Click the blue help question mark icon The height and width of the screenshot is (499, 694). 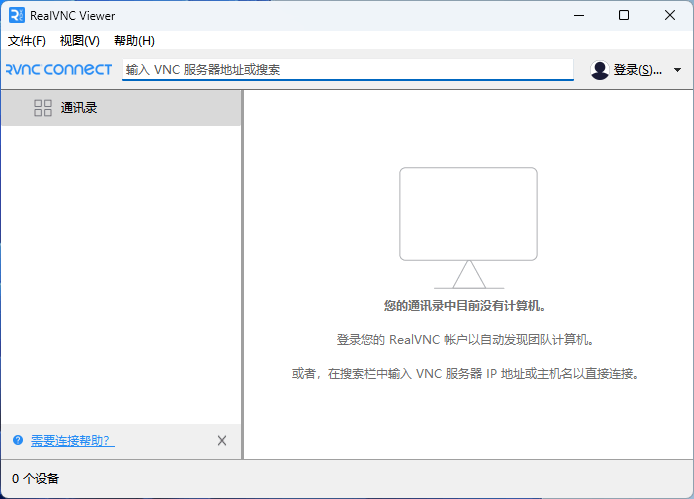pyautogui.click(x=18, y=440)
